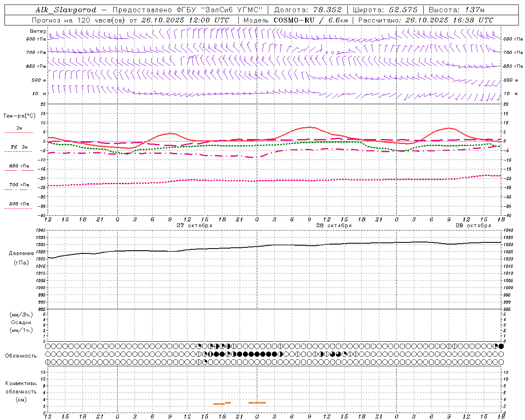Click the (км) unit label for convective cloud
The image size is (525, 420).
click(x=21, y=399)
